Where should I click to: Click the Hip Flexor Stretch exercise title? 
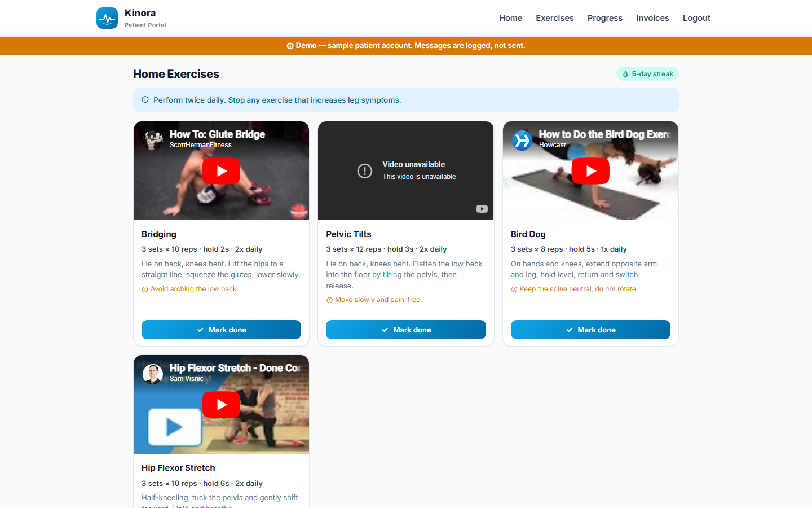(x=178, y=468)
